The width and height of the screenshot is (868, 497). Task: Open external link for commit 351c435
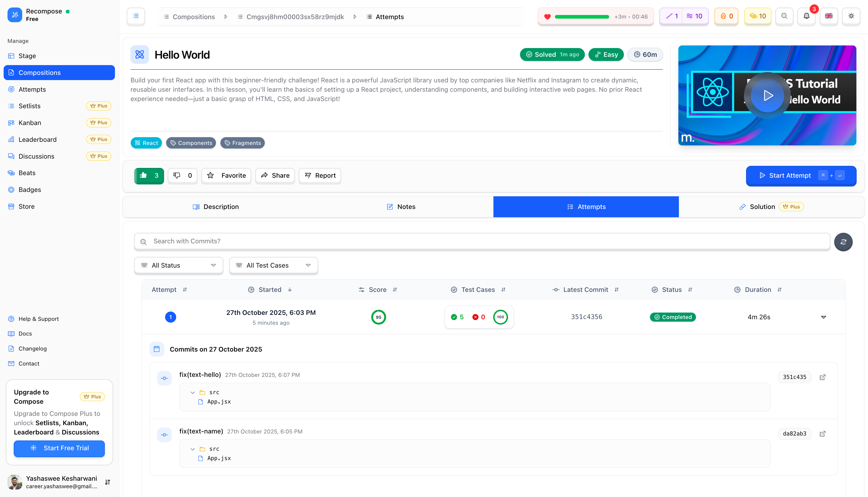pos(823,377)
